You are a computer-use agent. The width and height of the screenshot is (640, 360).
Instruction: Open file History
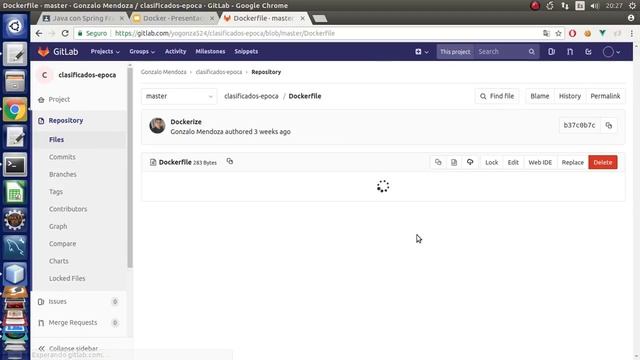pos(569,96)
